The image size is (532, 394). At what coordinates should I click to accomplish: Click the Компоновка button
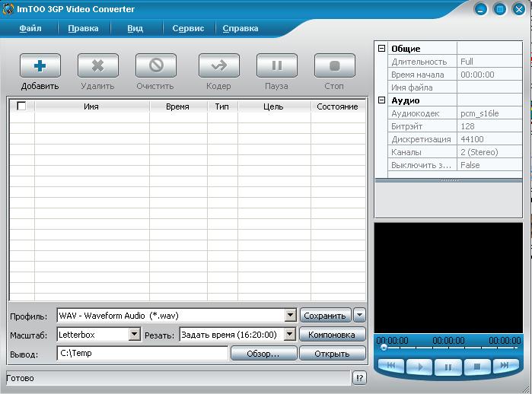point(332,335)
